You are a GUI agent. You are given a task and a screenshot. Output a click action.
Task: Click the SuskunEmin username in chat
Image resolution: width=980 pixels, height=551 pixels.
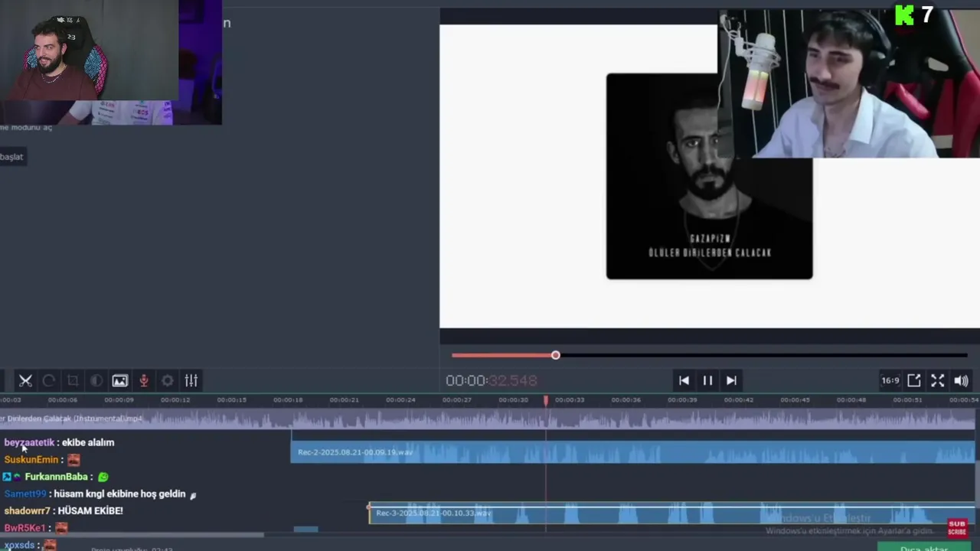click(x=31, y=459)
